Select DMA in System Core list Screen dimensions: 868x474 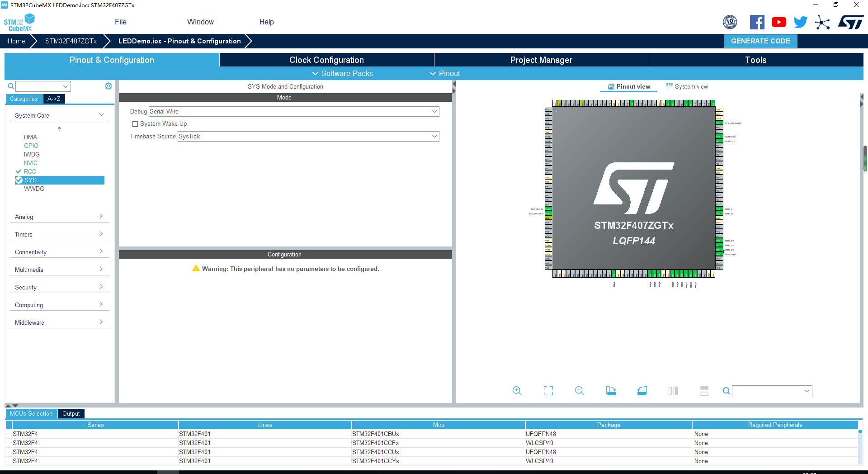tap(30, 137)
